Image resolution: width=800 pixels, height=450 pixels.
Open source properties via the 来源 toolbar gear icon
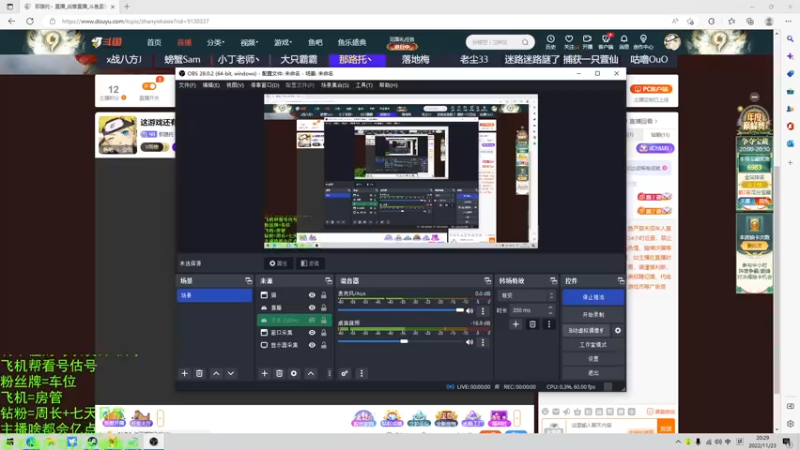[x=294, y=373]
